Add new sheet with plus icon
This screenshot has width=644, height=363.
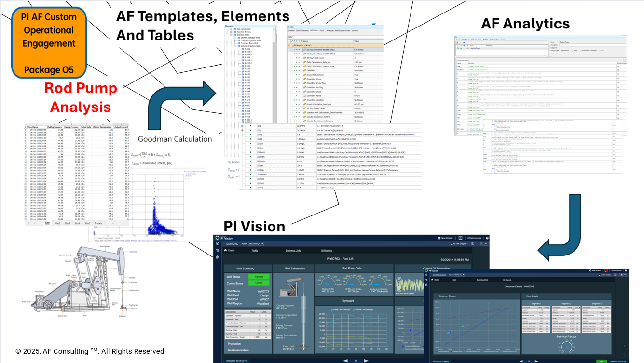pyautogui.click(x=112, y=223)
